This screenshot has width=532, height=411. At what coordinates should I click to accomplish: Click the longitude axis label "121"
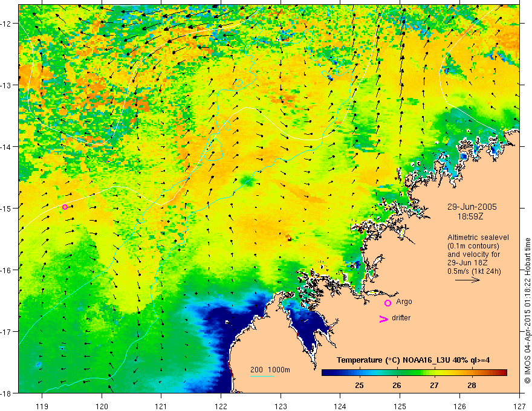pyautogui.click(x=161, y=406)
